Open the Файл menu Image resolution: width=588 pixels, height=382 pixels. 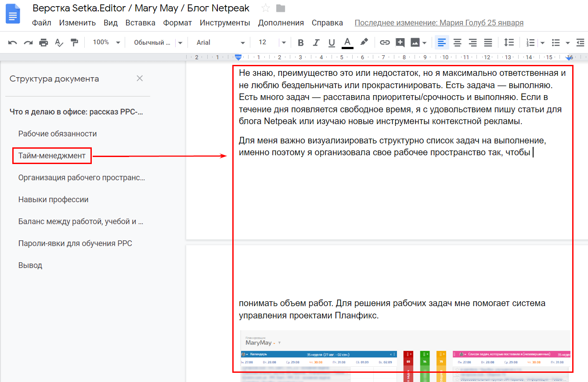[42, 23]
